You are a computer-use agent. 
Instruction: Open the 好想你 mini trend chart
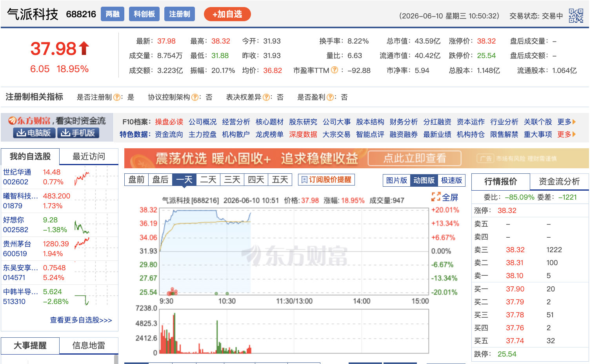pyautogui.click(x=82, y=227)
